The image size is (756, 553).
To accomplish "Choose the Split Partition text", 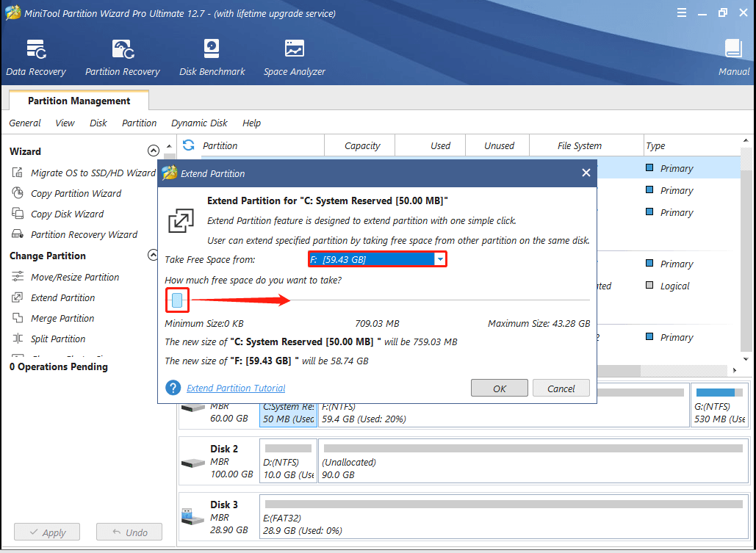I will (58, 339).
